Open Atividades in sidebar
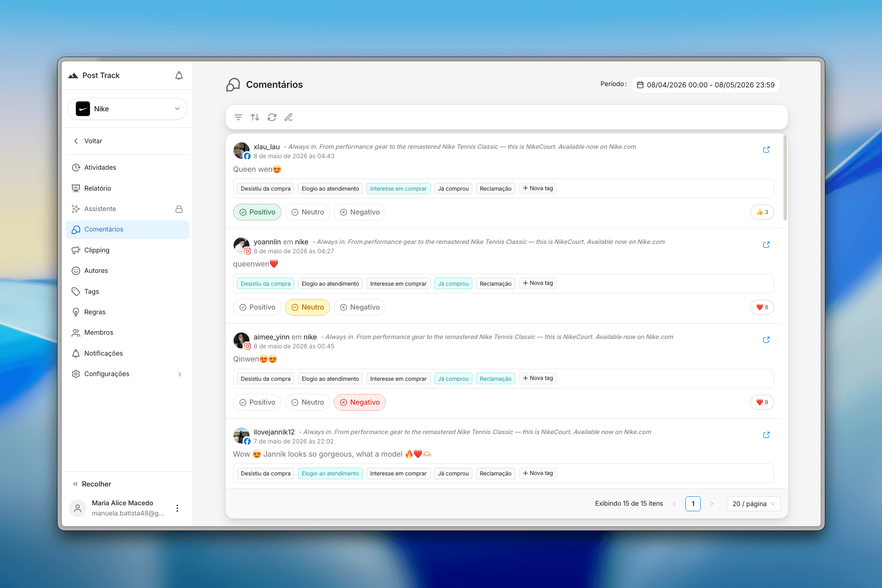 pyautogui.click(x=127, y=168)
